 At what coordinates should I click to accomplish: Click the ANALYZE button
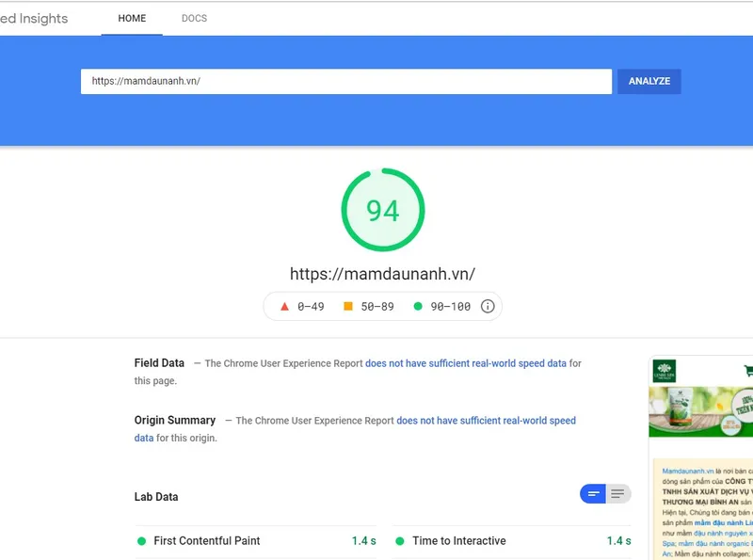[649, 81]
